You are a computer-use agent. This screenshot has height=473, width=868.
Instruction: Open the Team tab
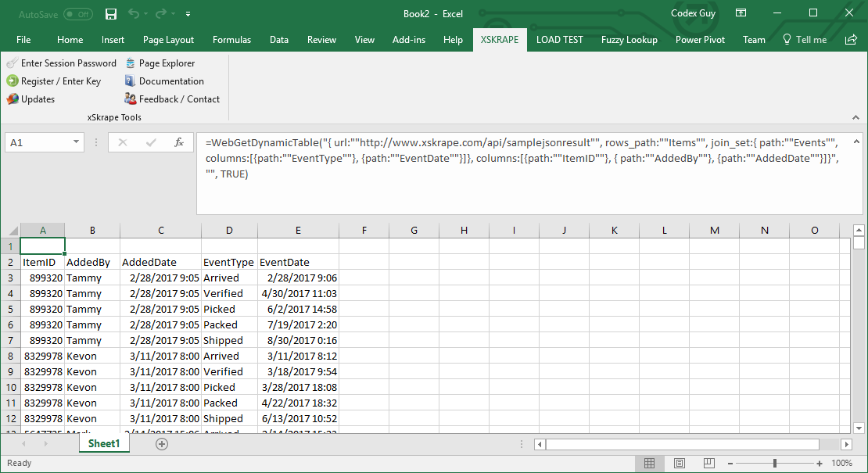pos(754,39)
